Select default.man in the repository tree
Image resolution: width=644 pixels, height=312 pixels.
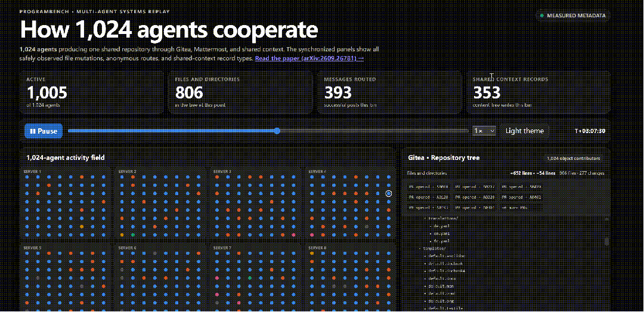[441, 286]
